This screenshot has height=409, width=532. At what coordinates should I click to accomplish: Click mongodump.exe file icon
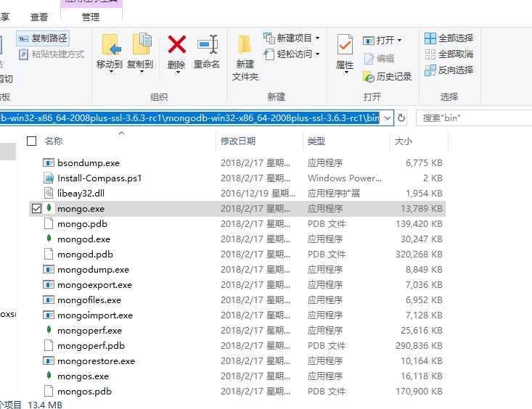click(49, 269)
